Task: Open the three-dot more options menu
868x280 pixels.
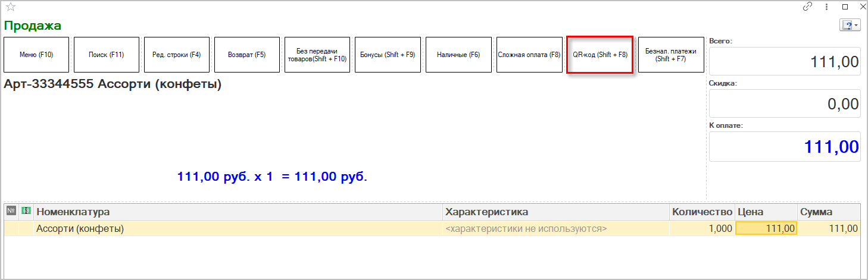Action: coord(826,7)
